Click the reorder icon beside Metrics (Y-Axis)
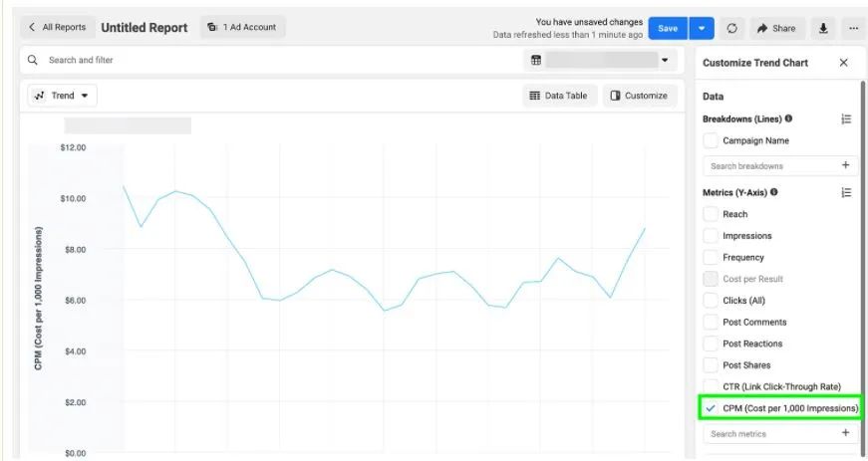868x461 pixels. [846, 192]
